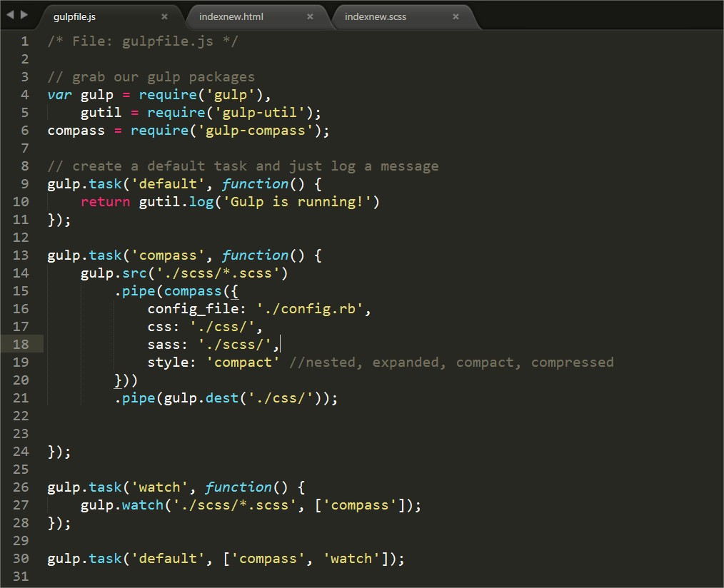Image resolution: width=724 pixels, height=588 pixels.
Task: Select the gulpfile.js tab
Action: click(74, 16)
